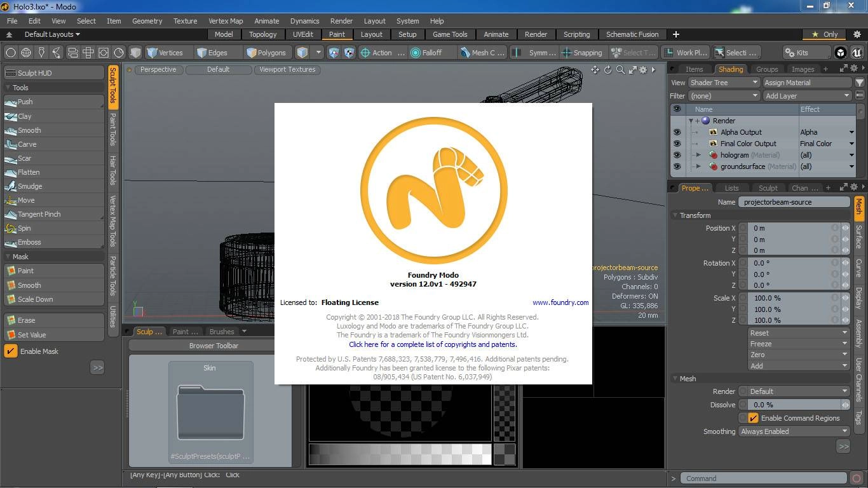Open the Add Layer dropdown
868x488 pixels.
click(x=807, y=96)
